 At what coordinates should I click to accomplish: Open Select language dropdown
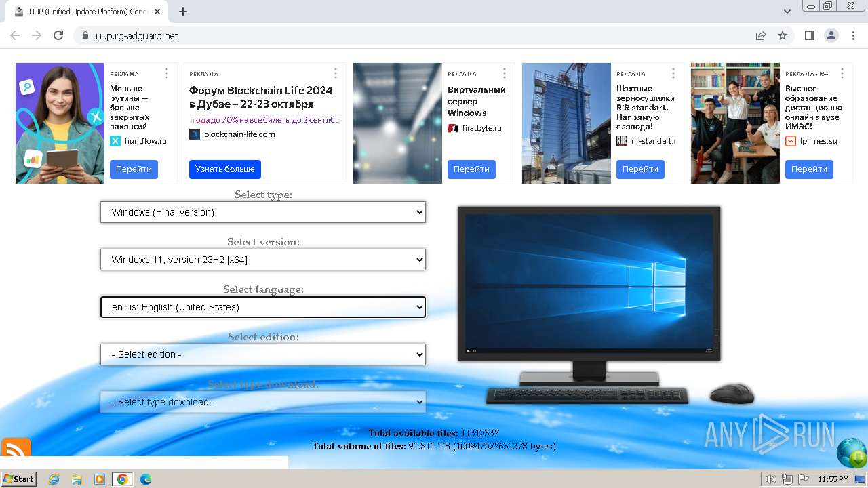263,307
